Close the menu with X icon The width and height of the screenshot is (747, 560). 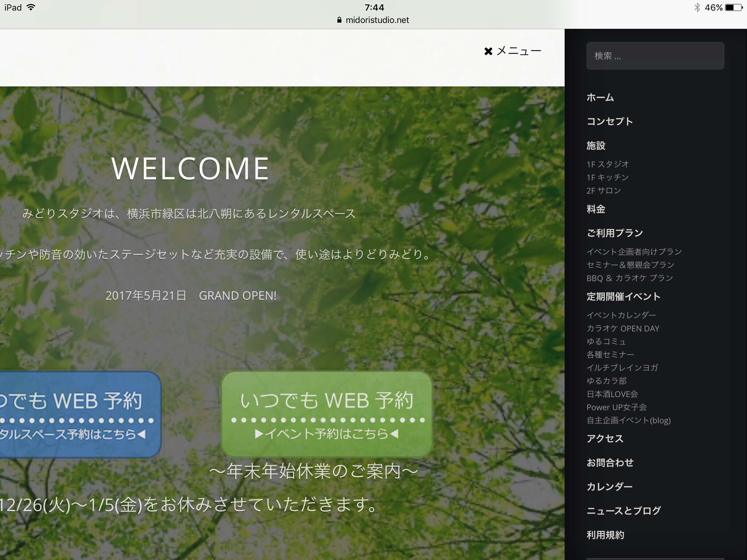(488, 51)
